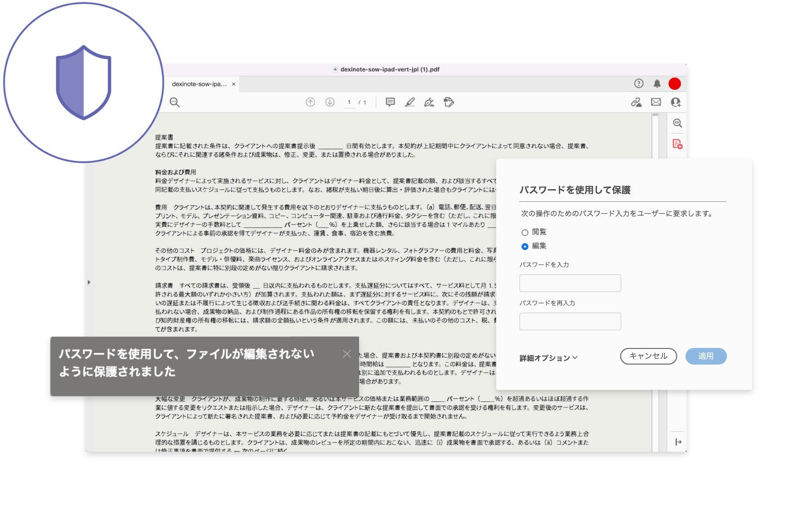Open notifications bell icon

pyautogui.click(x=657, y=84)
